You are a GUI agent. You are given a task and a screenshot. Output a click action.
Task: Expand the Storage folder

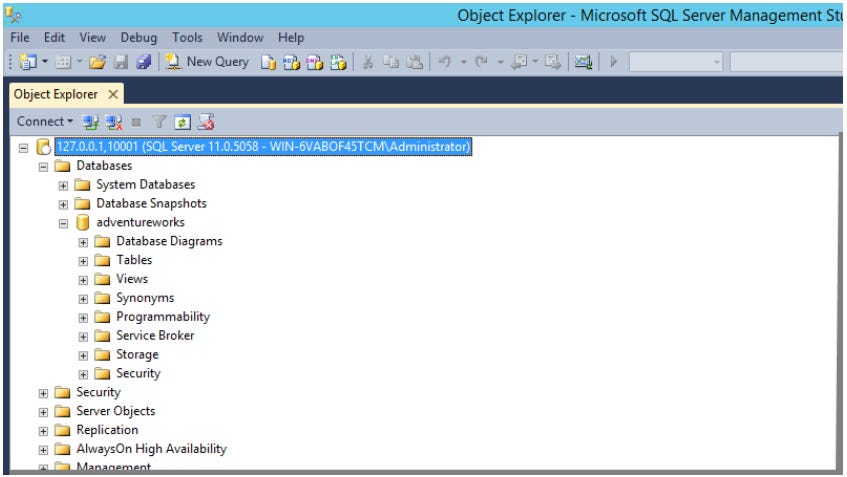[x=83, y=356]
